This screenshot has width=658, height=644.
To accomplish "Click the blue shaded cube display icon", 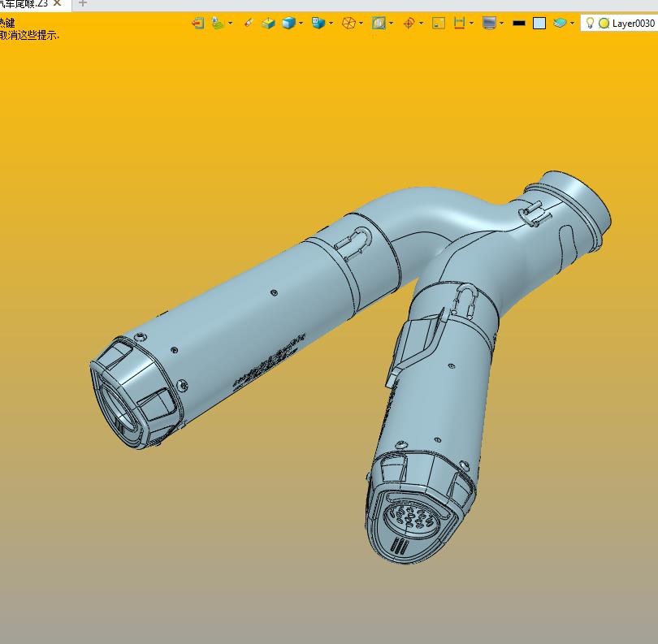I will coord(288,23).
